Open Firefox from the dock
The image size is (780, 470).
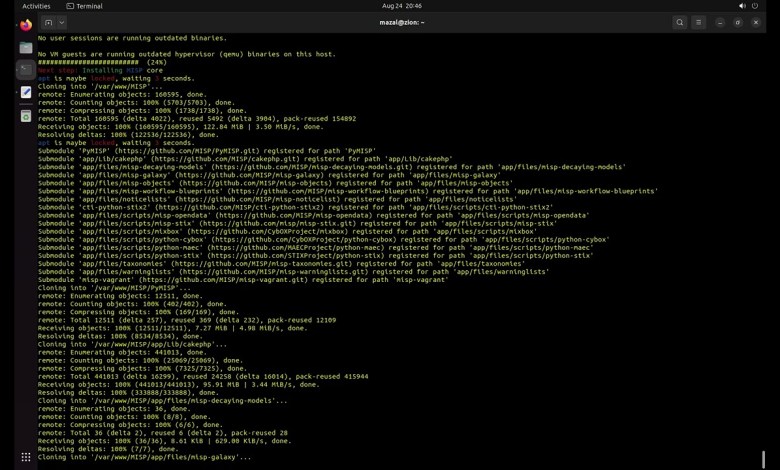[26, 25]
